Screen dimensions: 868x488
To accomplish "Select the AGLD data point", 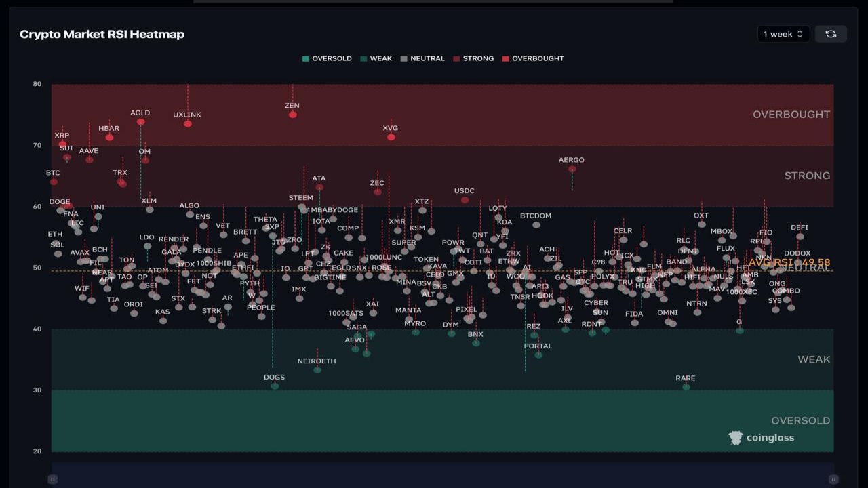I will click(140, 122).
